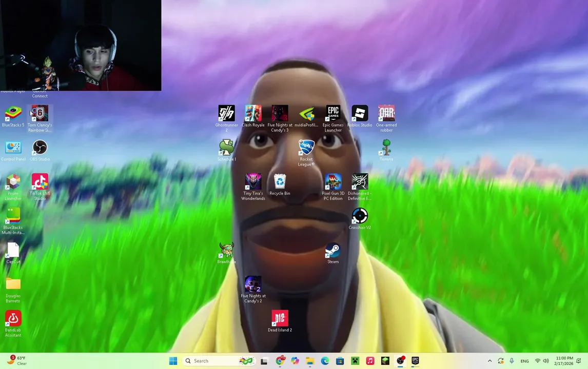This screenshot has height=369, width=588.
Task: Launch Microsoft Edge from the taskbar
Action: [x=325, y=361]
